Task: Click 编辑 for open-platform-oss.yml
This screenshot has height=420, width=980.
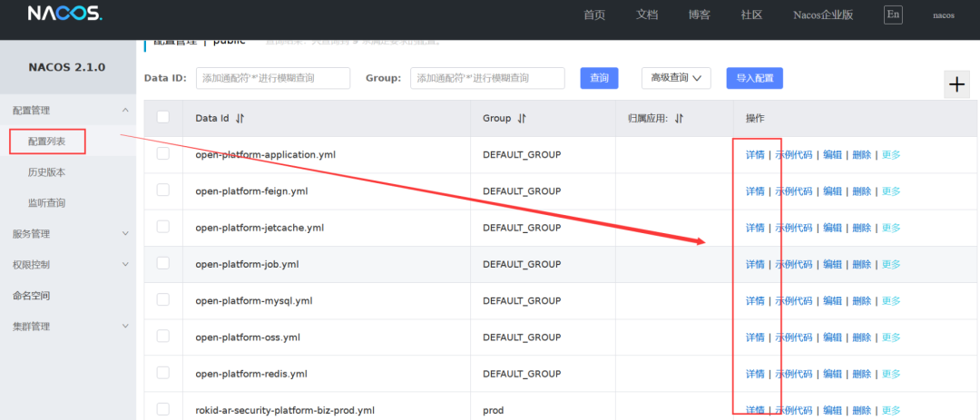Action: coord(832,337)
